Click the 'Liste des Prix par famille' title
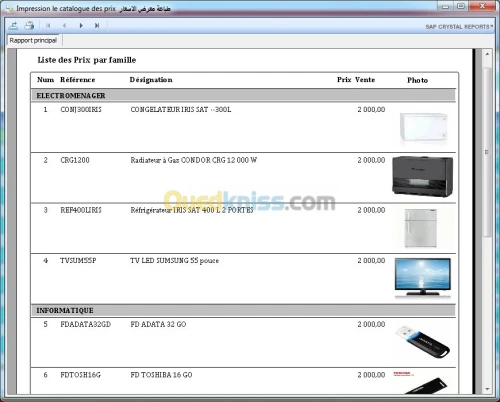Viewport: 500px width, 402px height. tap(87, 60)
